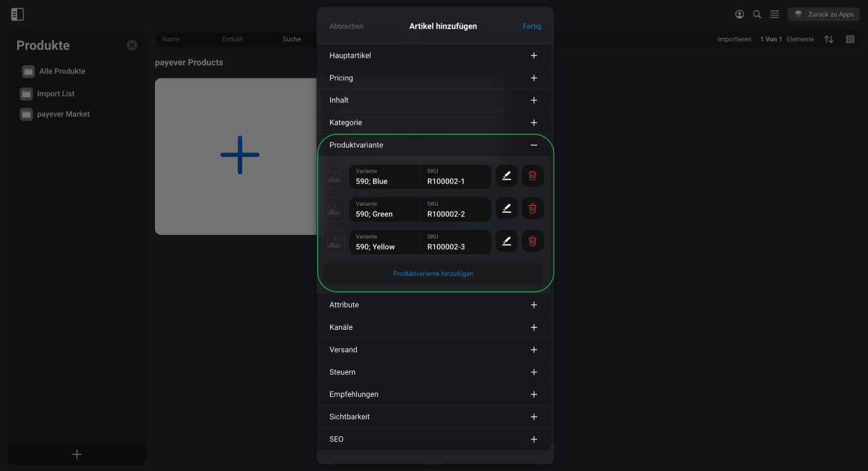Close the Produkte sidebar panel
868x471 pixels.
coord(132,45)
